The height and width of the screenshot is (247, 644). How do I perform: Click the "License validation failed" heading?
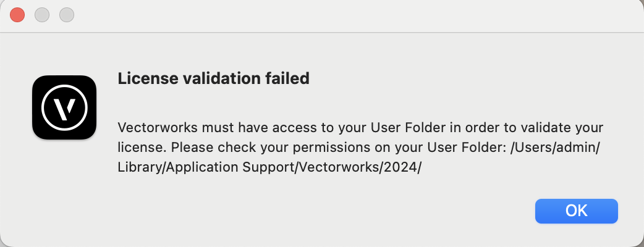(x=213, y=79)
